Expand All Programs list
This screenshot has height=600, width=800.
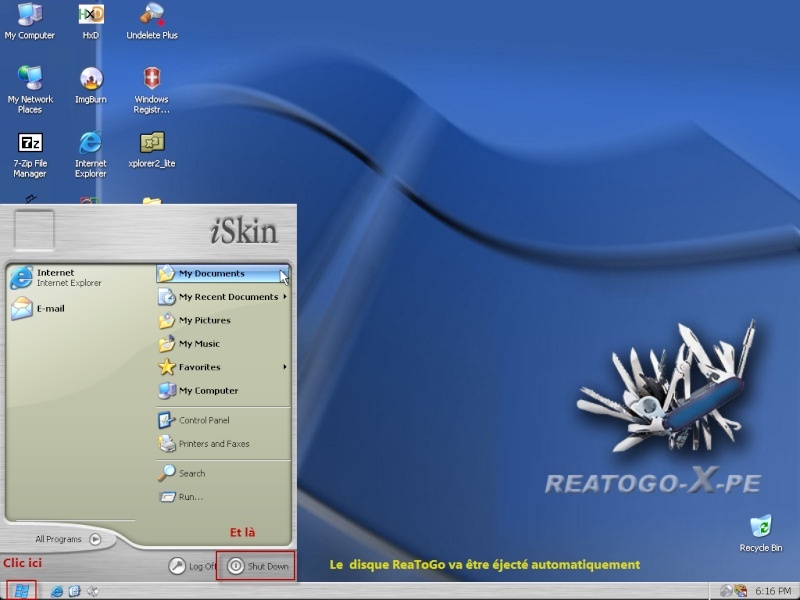pyautogui.click(x=68, y=539)
